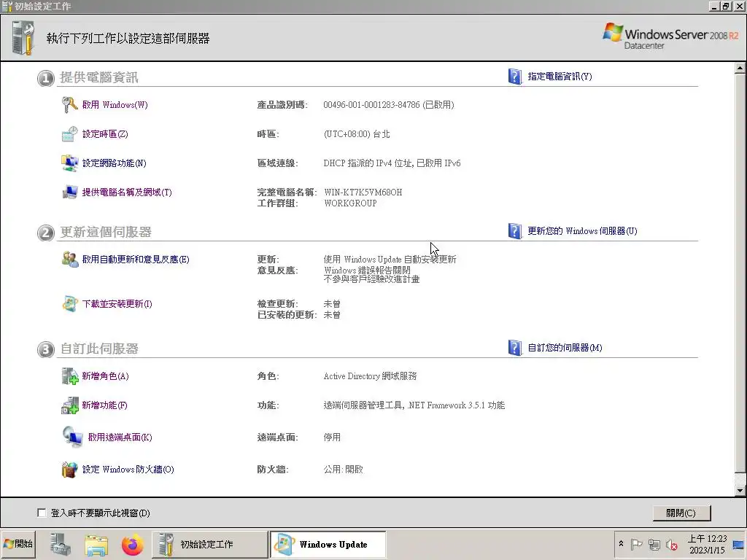Switch to Windows Update taskbar window
This screenshot has width=747, height=560.
[328, 544]
